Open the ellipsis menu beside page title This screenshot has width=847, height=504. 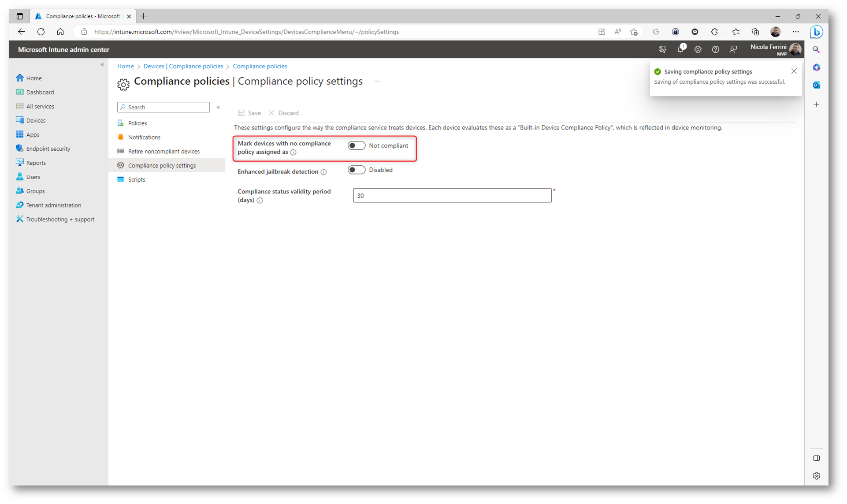coord(377,82)
